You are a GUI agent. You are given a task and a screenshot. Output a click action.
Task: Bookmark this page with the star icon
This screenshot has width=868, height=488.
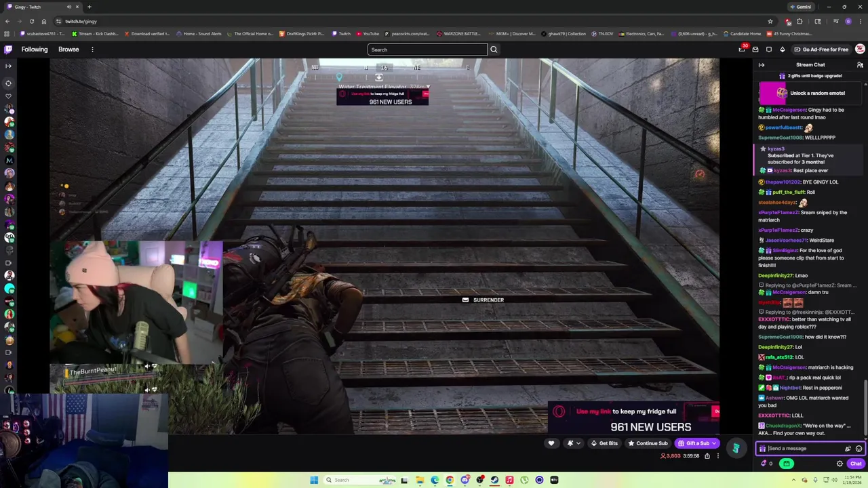pos(770,21)
